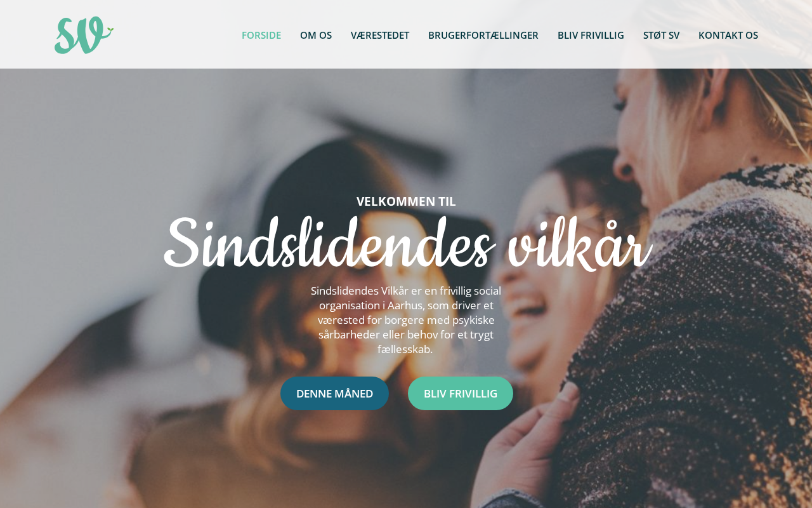812x508 pixels.
Task: Click the word vilkår in the script heading
Action: coord(579,244)
